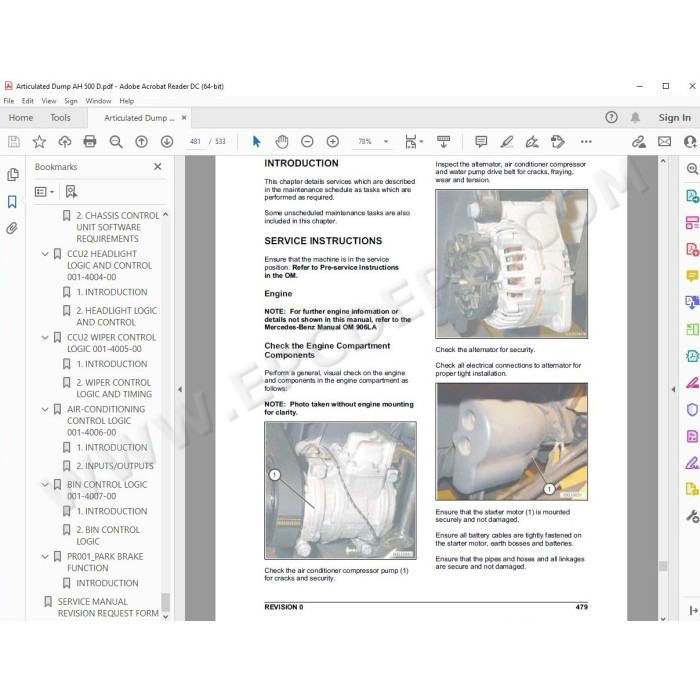
Task: Send file by email envelope icon
Action: coord(664,142)
